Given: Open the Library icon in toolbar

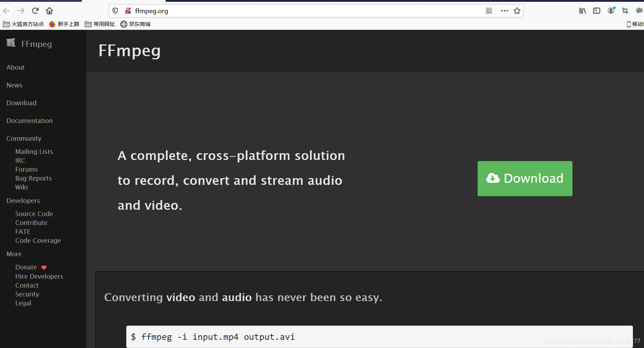Looking at the screenshot, I should click(582, 11).
